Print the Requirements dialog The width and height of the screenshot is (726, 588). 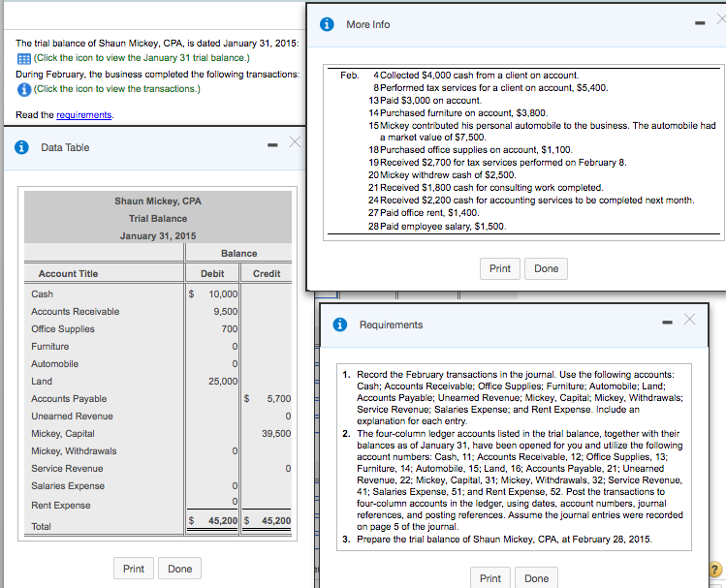tap(490, 578)
